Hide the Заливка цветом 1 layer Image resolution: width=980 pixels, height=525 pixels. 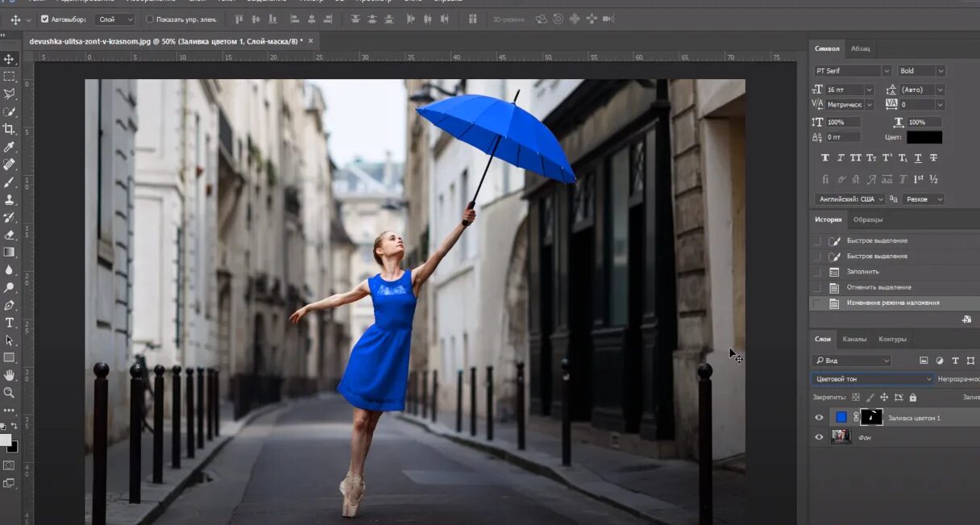click(820, 418)
